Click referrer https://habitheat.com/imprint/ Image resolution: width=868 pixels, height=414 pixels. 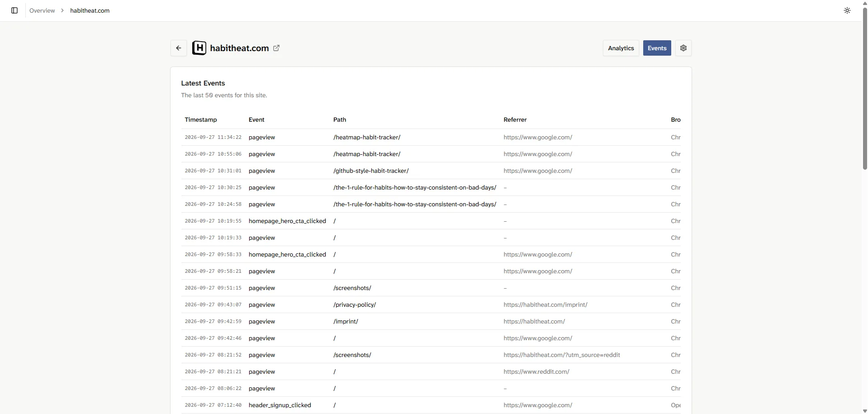coord(545,305)
